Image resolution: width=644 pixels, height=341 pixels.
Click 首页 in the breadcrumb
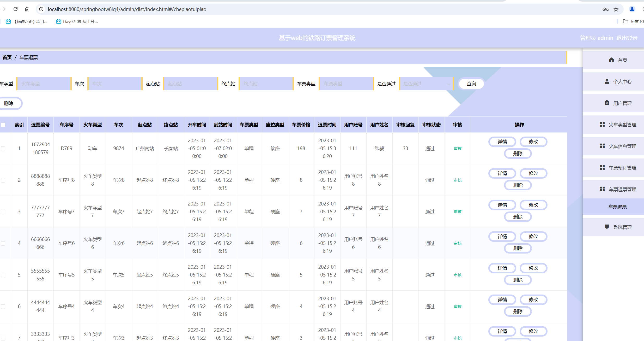(x=7, y=57)
